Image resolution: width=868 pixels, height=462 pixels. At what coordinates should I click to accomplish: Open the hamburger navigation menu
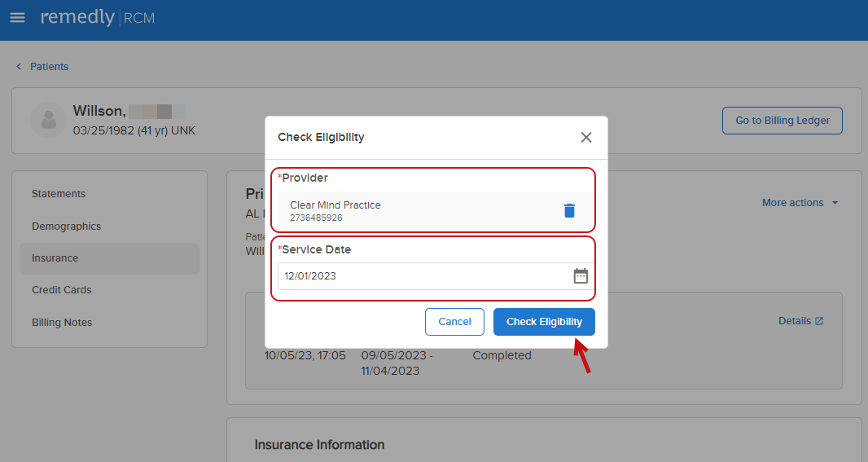[18, 18]
